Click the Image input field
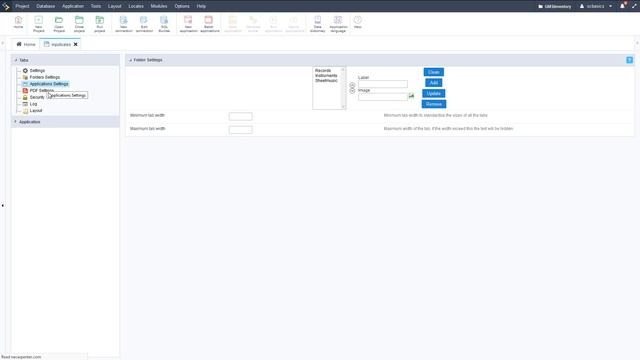 (x=382, y=97)
